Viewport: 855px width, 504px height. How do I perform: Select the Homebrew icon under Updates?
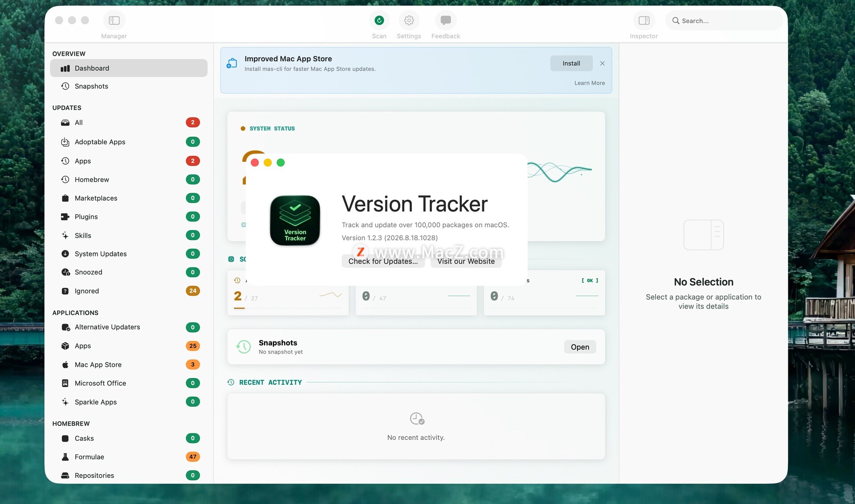[x=65, y=179]
